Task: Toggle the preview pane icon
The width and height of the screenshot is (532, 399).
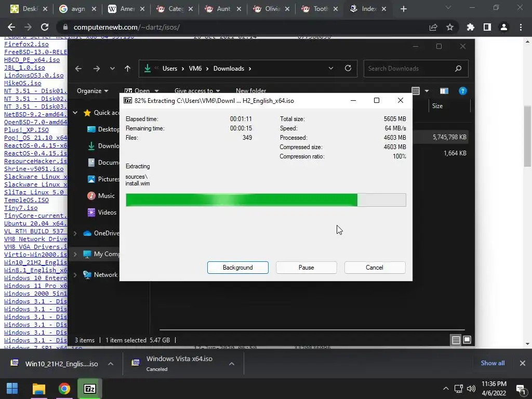Action: [x=444, y=91]
